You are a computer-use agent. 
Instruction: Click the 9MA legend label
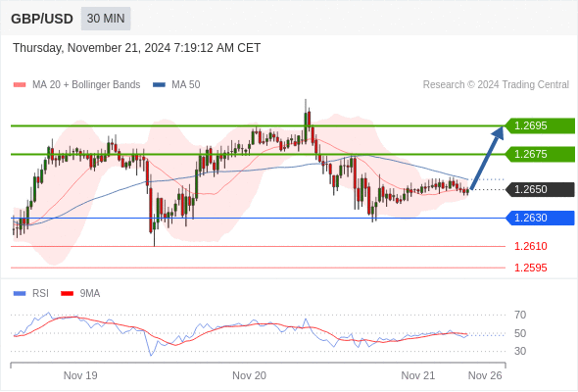90,294
